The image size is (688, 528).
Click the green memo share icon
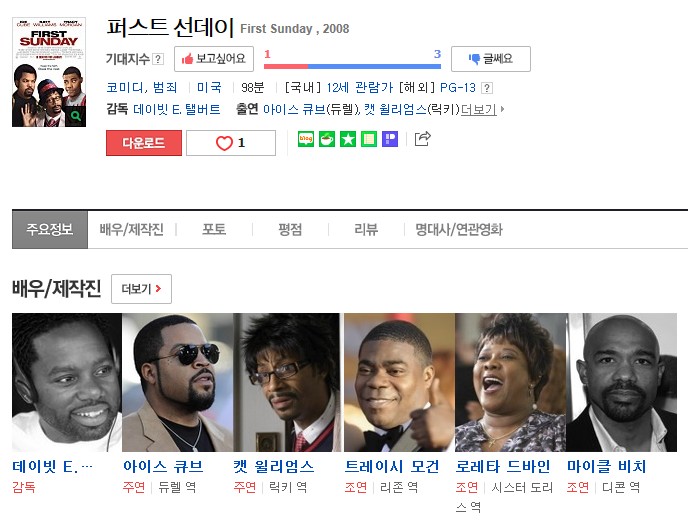369,139
